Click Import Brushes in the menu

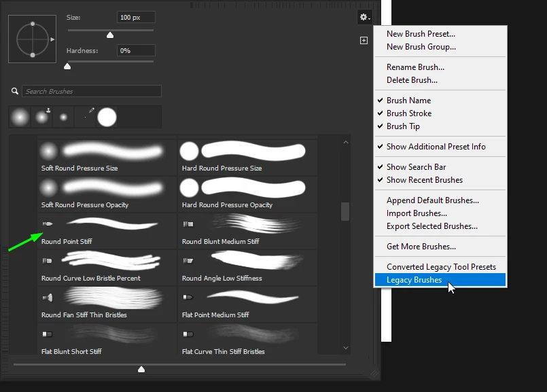440,213
